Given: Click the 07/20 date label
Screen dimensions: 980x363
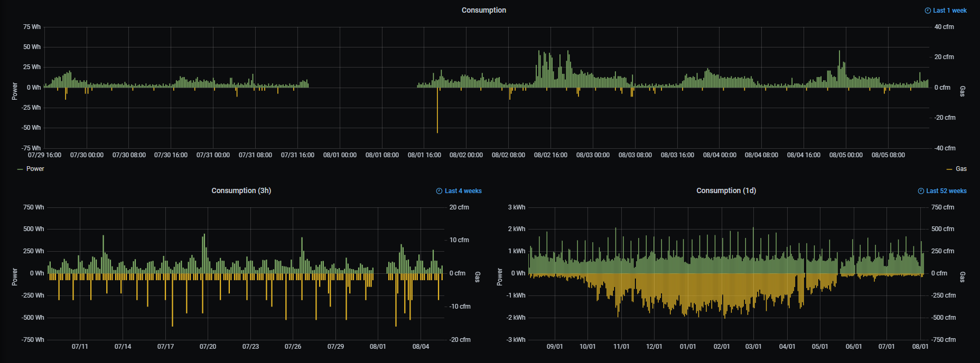Looking at the screenshot, I should click(x=208, y=347).
